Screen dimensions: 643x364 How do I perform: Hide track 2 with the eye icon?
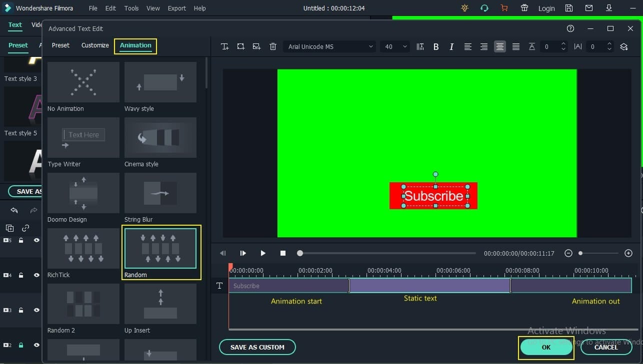(x=36, y=345)
